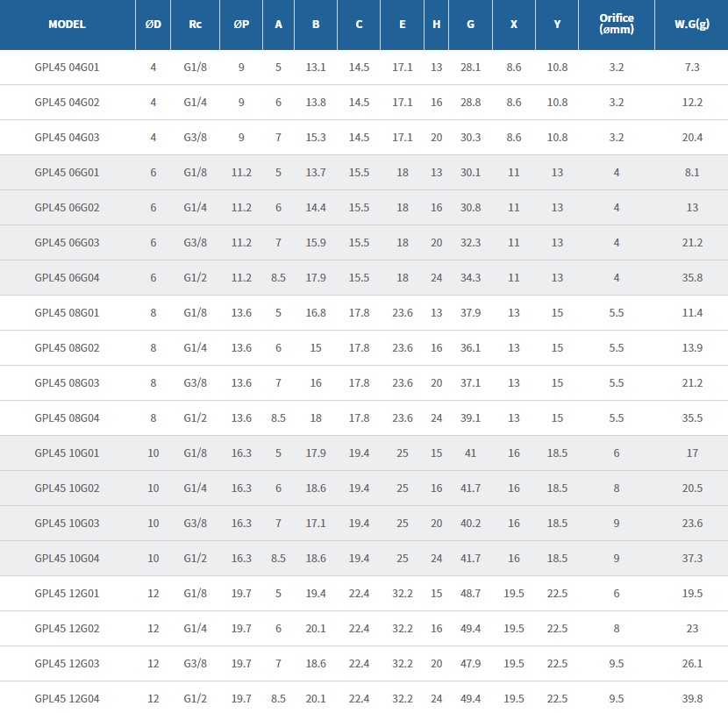Click the W.G(g) column header
The image size is (728, 713).
692,25
